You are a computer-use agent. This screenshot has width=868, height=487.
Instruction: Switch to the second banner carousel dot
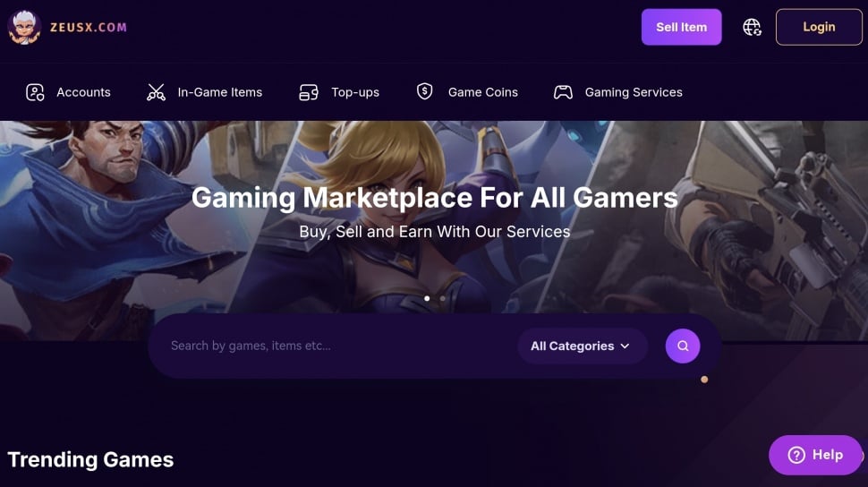(x=442, y=298)
